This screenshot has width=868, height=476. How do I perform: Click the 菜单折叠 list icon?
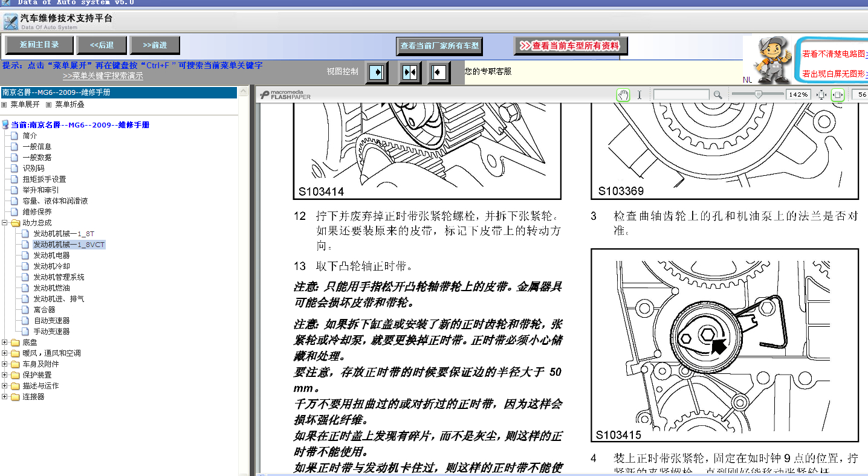49,105
